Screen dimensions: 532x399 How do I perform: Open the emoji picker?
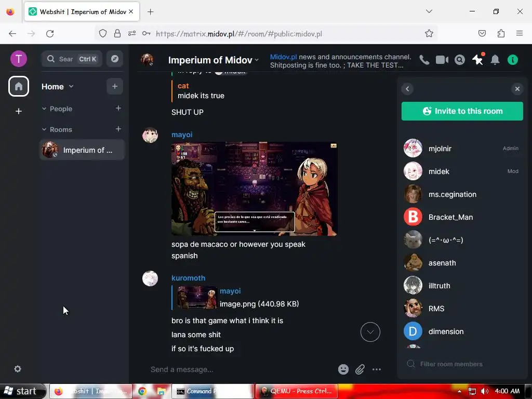point(343,369)
